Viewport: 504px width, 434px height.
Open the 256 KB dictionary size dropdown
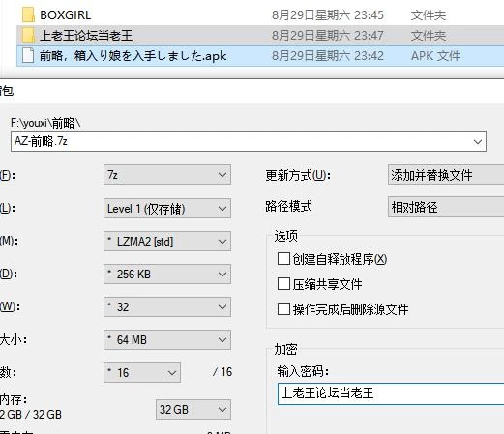(167, 275)
